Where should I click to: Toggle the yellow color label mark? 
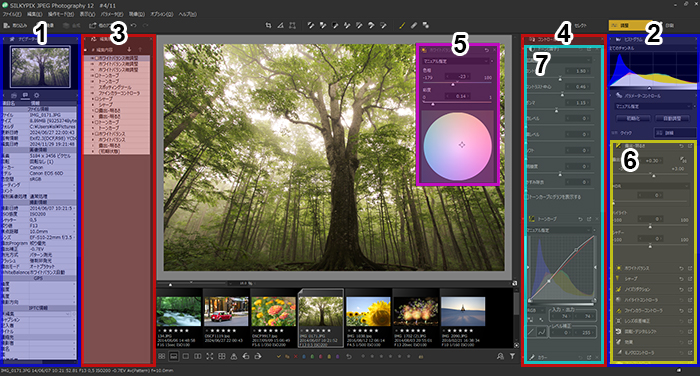(x=329, y=357)
